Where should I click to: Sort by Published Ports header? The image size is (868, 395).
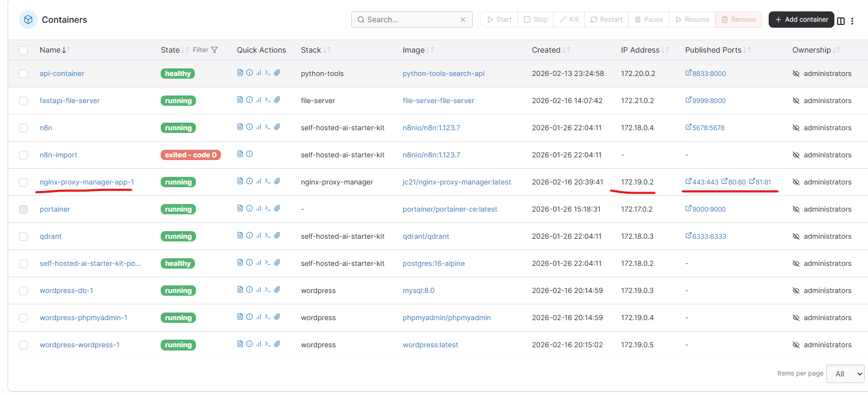coord(718,50)
